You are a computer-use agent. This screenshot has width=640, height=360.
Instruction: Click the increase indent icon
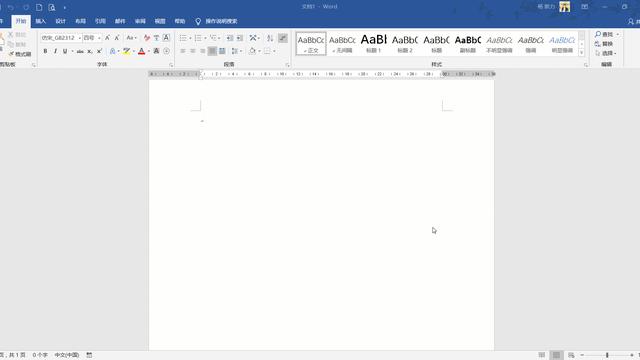(240, 38)
